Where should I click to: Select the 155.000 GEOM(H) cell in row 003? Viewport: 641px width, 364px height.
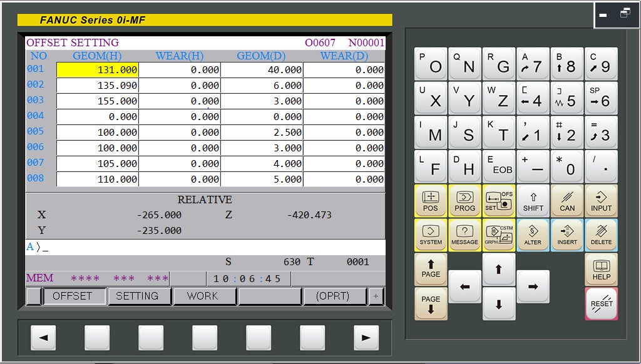click(x=98, y=101)
